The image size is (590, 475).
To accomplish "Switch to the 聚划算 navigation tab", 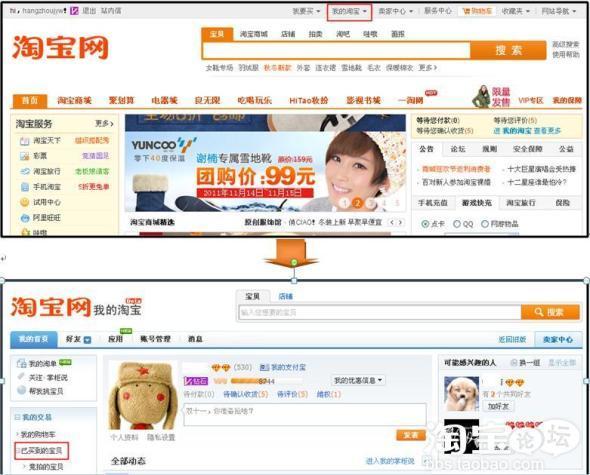I will pyautogui.click(x=122, y=100).
